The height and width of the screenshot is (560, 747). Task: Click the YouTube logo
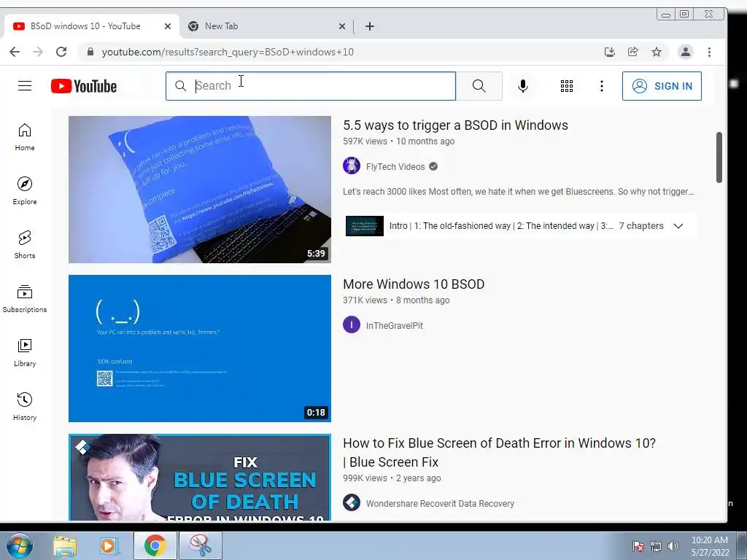(x=84, y=86)
